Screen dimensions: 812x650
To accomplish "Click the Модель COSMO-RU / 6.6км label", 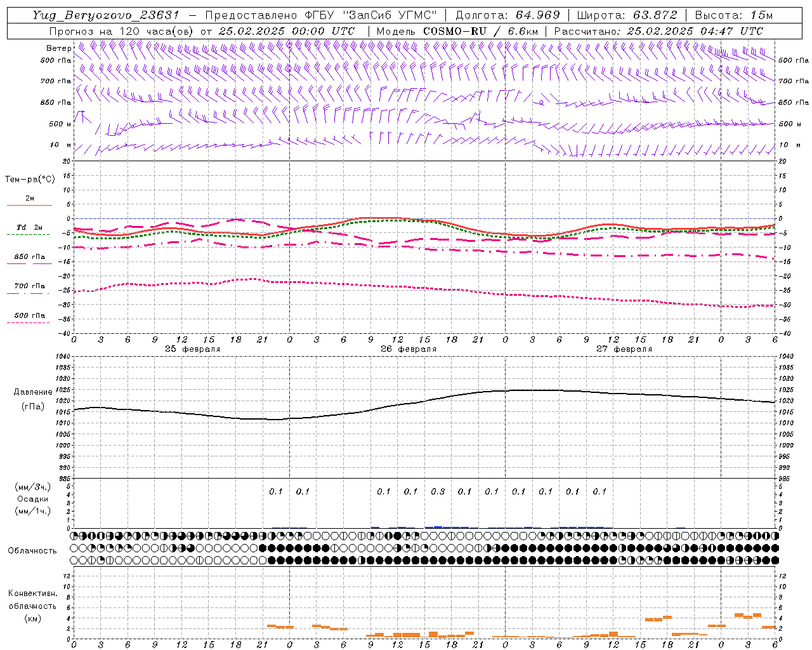I will point(457,31).
